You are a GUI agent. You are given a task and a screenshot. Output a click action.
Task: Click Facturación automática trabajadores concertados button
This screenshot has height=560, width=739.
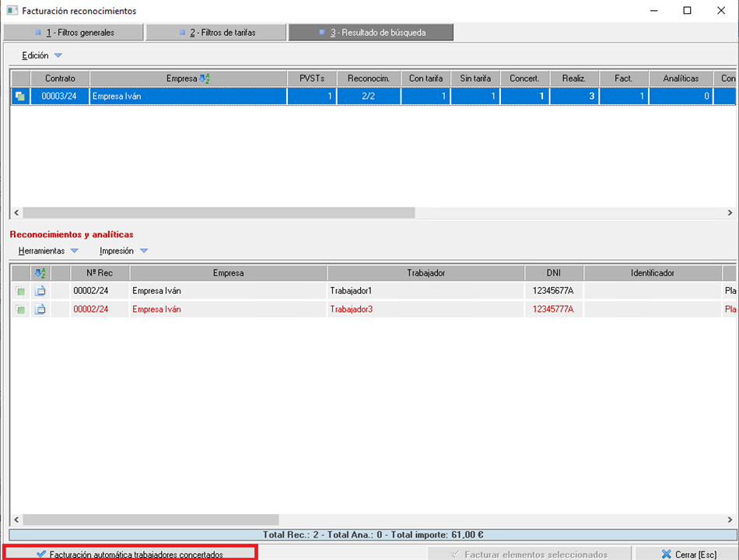129,554
